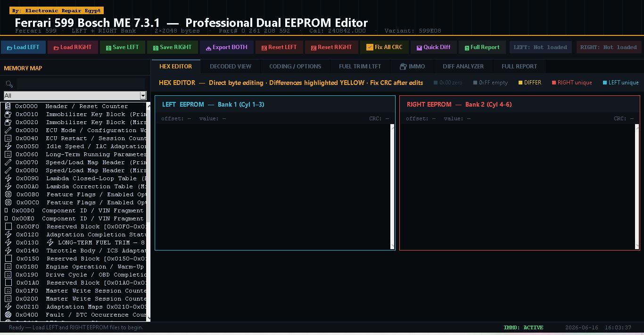Click the red RIGHT unique legend swatch
Screen dimensions: 644x335
pyautogui.click(x=554, y=83)
